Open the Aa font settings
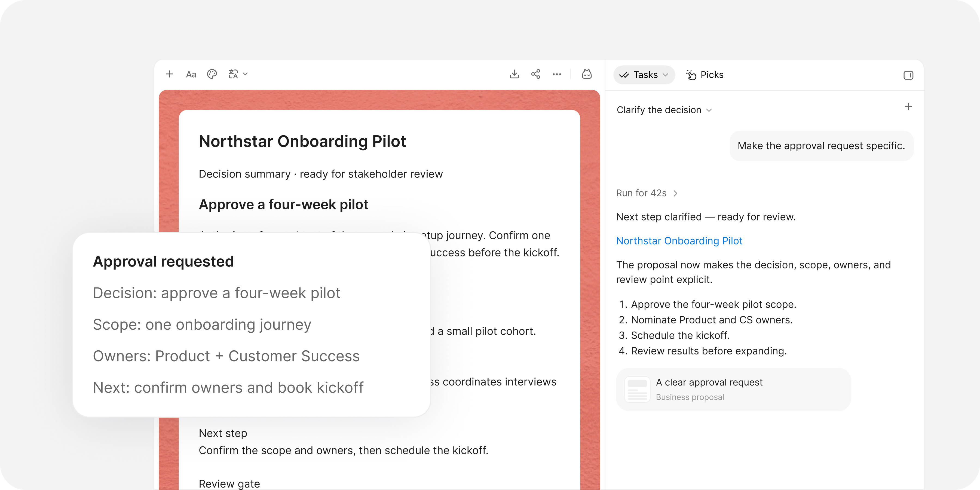This screenshot has width=980, height=490. click(x=191, y=75)
